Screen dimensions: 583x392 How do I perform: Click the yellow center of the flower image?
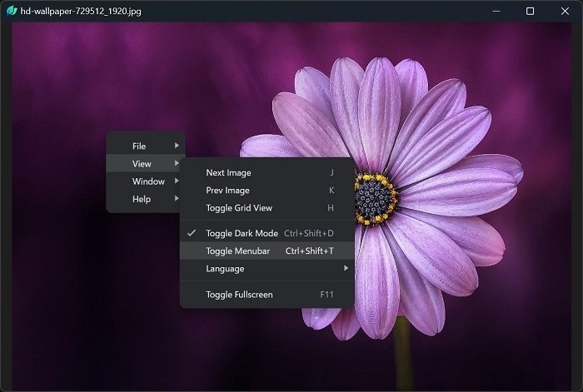(376, 197)
